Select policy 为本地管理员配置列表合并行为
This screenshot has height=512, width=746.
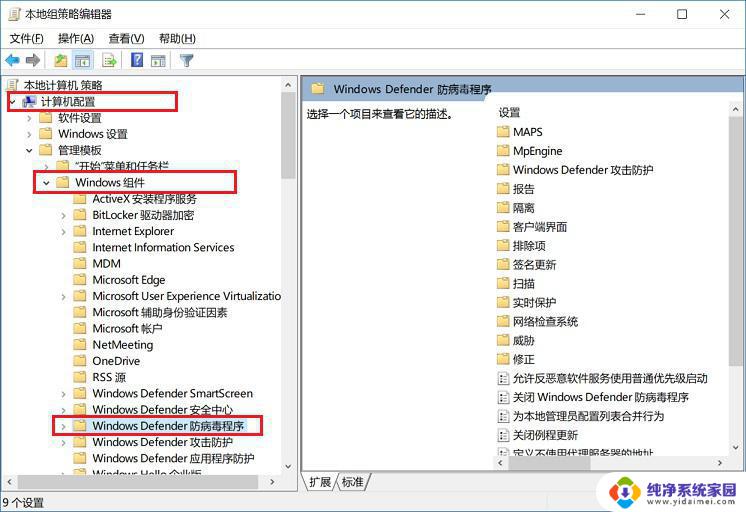point(588,416)
